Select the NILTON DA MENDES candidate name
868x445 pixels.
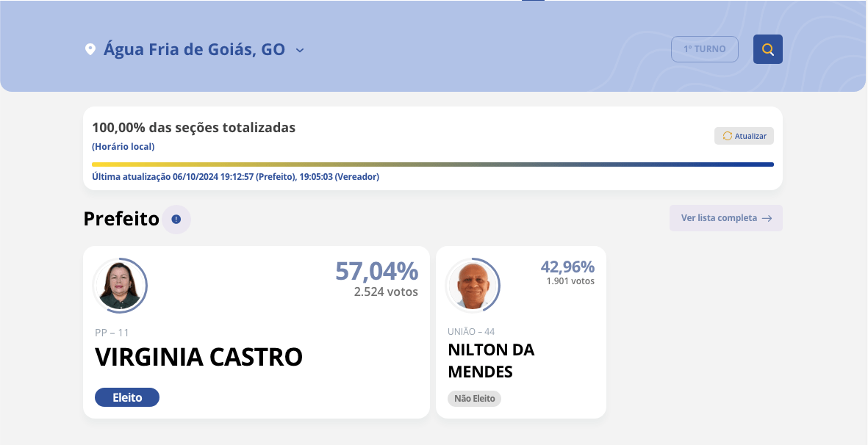[491, 361]
